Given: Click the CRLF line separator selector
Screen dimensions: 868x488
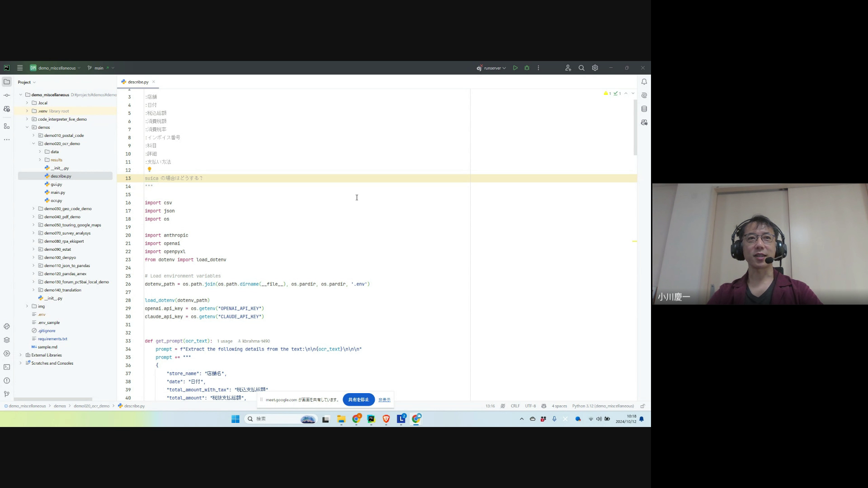Looking at the screenshot, I should coord(515,406).
